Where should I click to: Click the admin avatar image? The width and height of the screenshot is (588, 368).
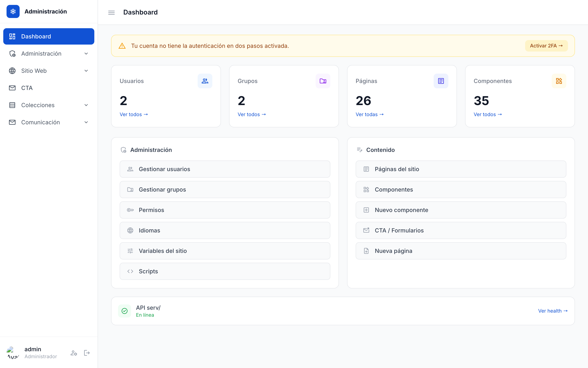point(13,353)
